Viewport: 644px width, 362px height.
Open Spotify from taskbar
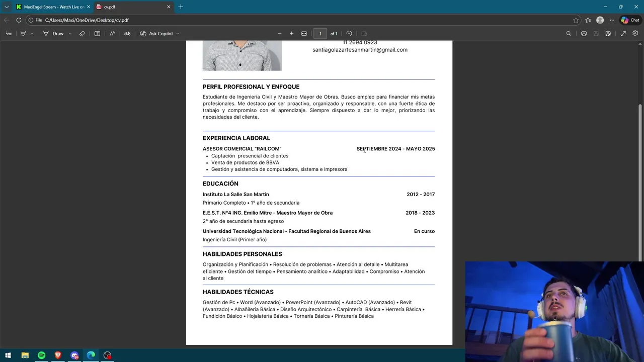click(x=42, y=355)
